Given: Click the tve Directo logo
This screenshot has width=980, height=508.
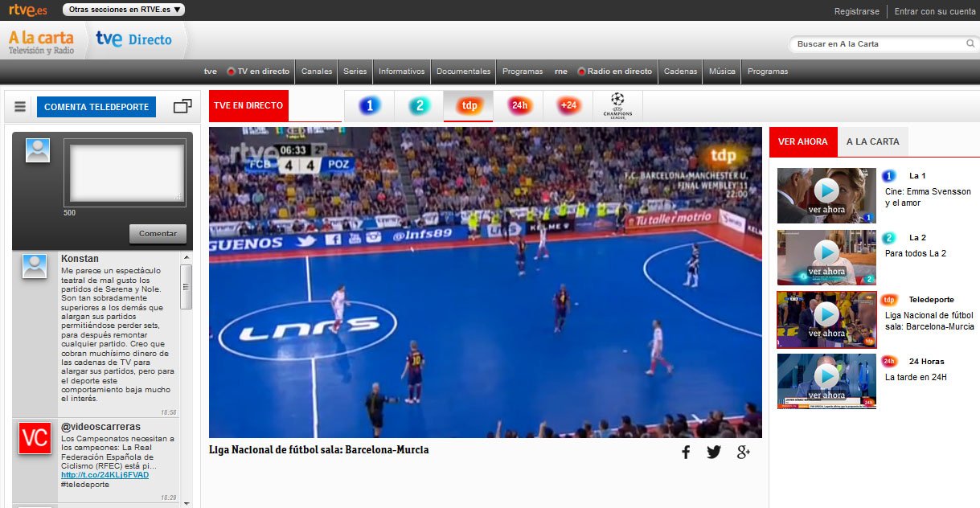Looking at the screenshot, I should click(x=133, y=39).
